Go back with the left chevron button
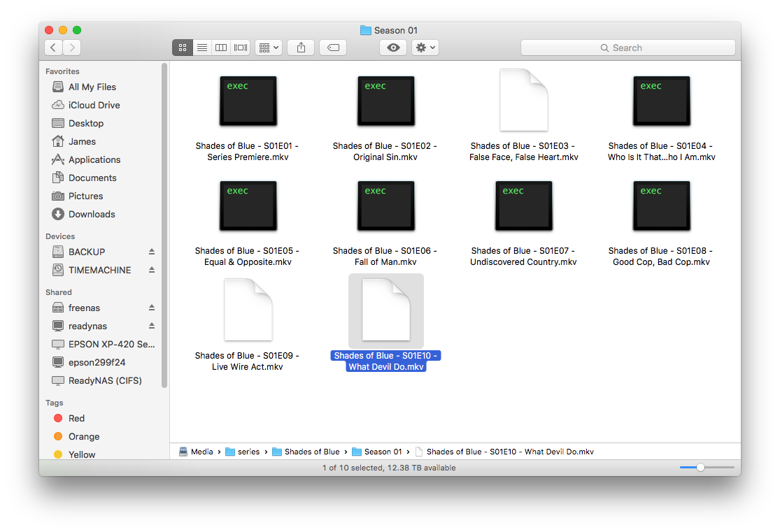780x532 pixels. click(x=53, y=48)
